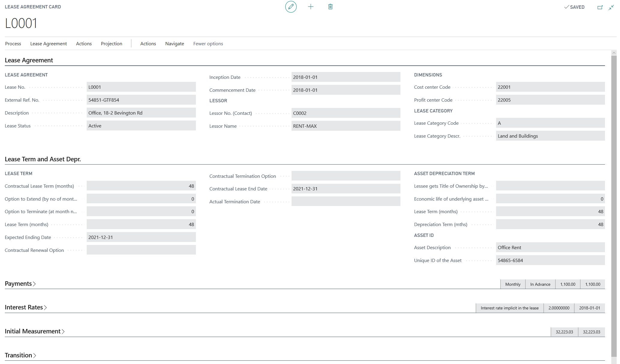Viewport: 620px width, 364px height.
Task: Open the Navigate menu
Action: (x=175, y=43)
